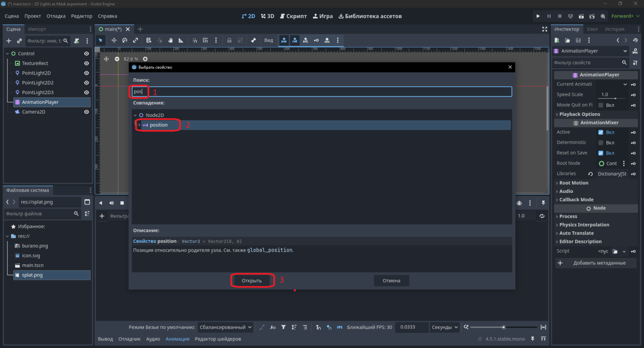Click the Поиск search input field

(322, 91)
